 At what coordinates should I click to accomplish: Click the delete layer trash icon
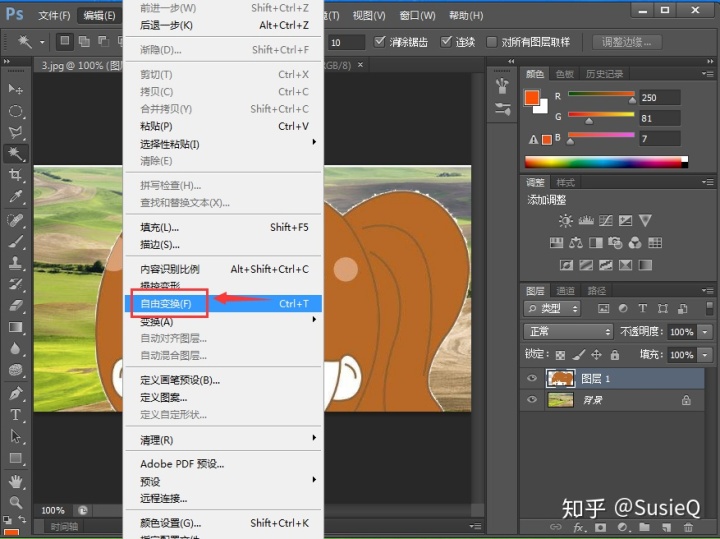[x=687, y=527]
